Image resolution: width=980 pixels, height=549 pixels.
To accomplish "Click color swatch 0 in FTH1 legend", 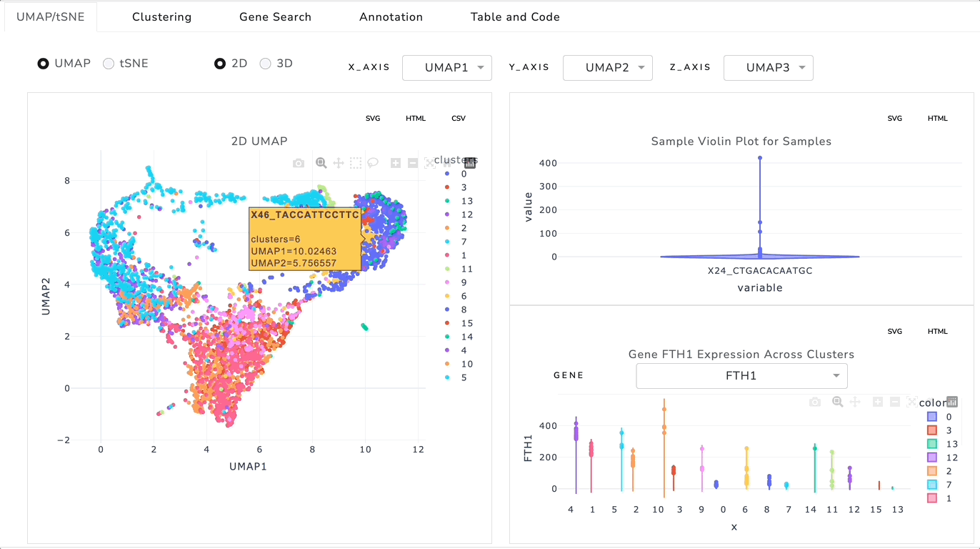I will (x=931, y=417).
